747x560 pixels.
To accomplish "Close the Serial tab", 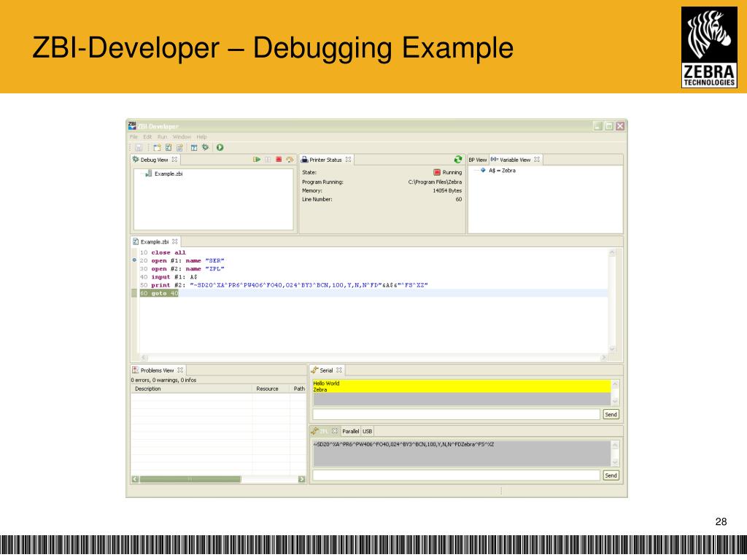I will point(338,370).
